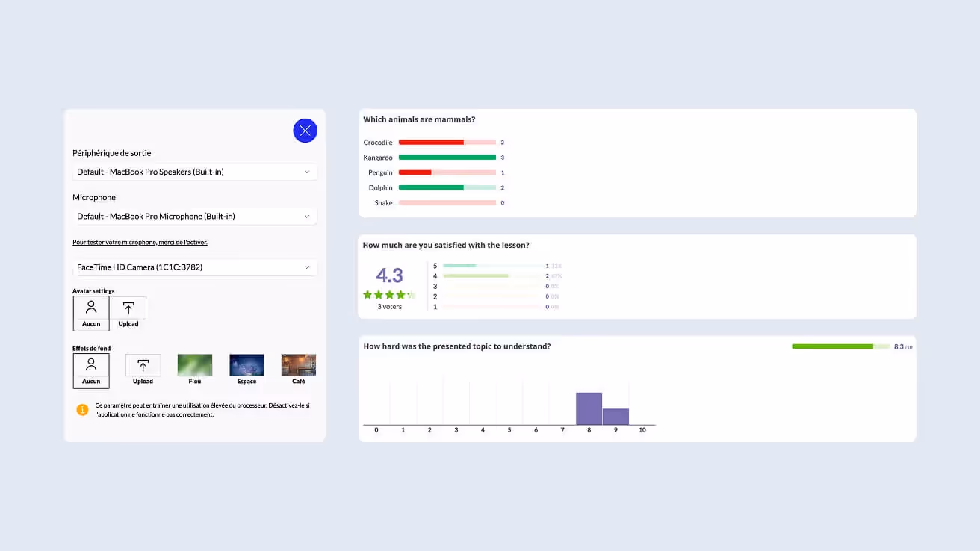Open the FaceTime HD Camera dropdown
The image size is (980, 551).
point(194,267)
